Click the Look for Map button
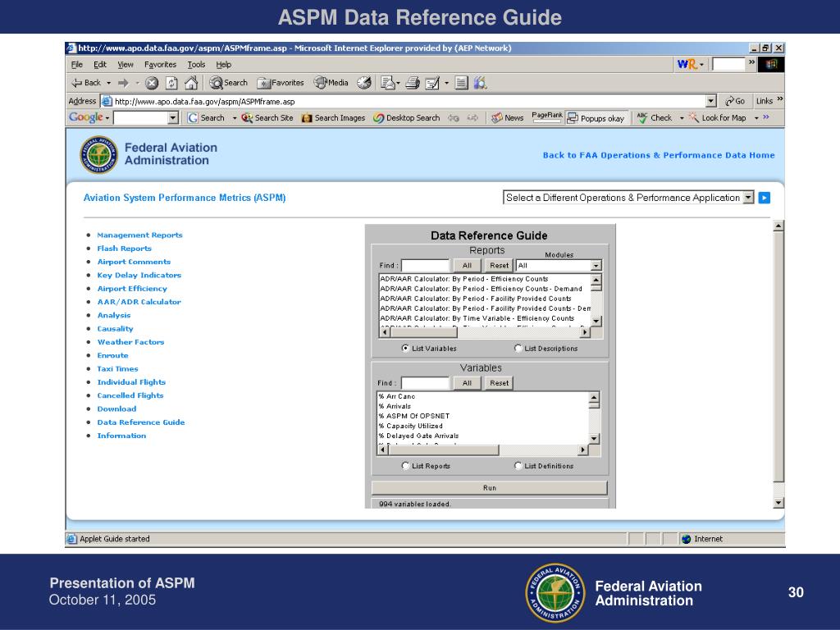840x630 pixels. pos(717,118)
